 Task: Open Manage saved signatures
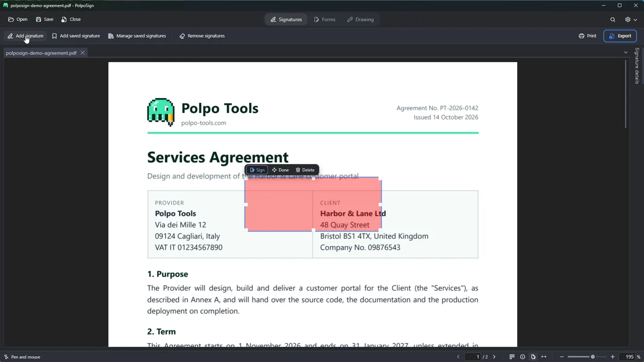point(137,36)
